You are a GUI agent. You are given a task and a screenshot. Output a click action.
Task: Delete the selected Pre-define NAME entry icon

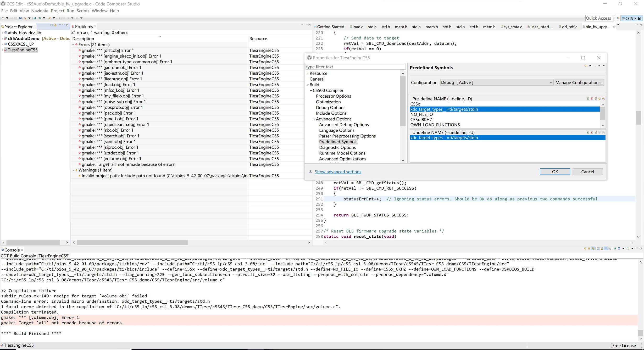pos(592,99)
